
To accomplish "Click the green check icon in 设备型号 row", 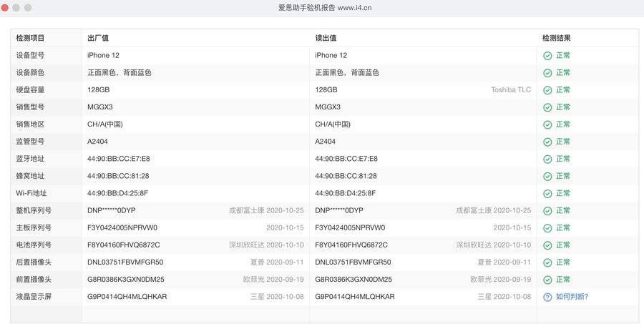I will click(547, 56).
